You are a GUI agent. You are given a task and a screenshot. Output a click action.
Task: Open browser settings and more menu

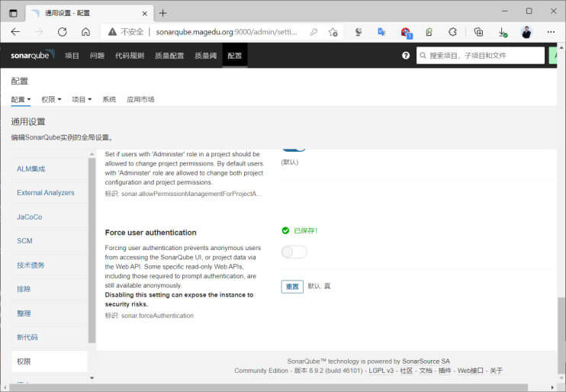point(551,32)
